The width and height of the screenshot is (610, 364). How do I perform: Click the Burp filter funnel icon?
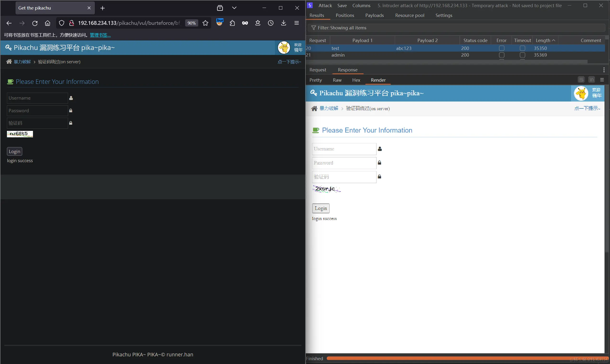tap(313, 28)
